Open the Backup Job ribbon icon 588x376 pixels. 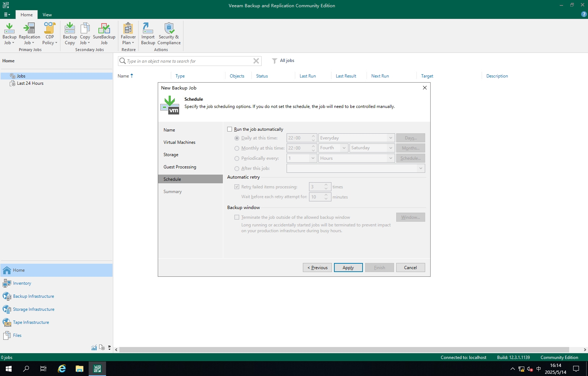(9, 33)
